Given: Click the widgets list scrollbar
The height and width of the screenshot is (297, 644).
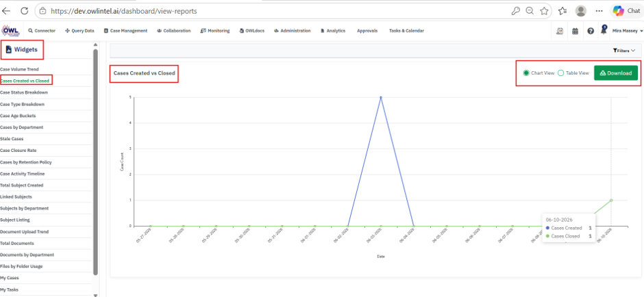Looking at the screenshot, I should point(96,162).
